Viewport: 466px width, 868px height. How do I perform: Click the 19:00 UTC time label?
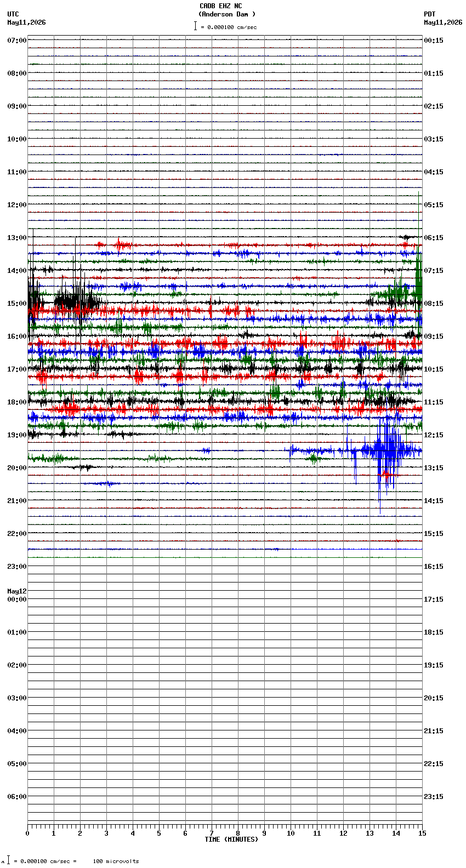17,435
